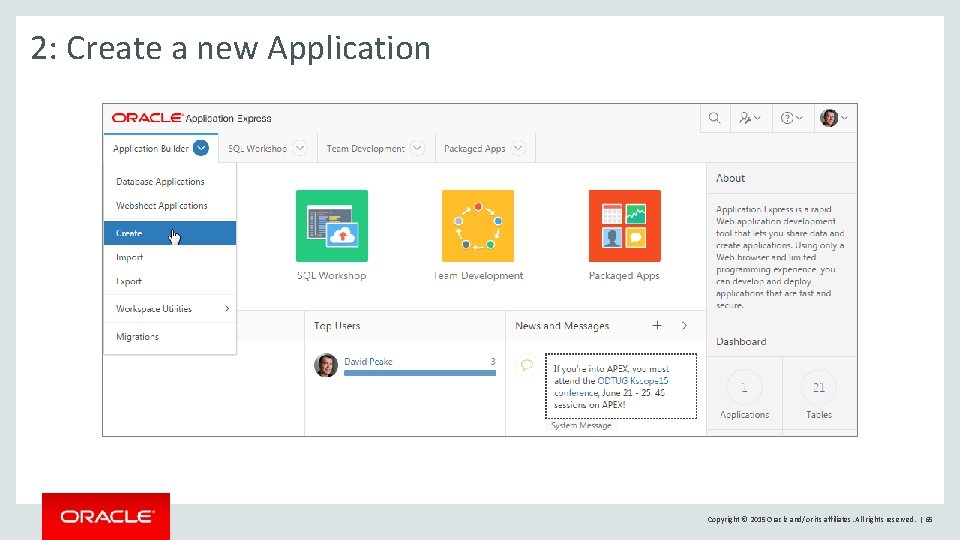960x540 pixels.
Task: Click the SQL Workshop tile label
Action: click(x=332, y=276)
